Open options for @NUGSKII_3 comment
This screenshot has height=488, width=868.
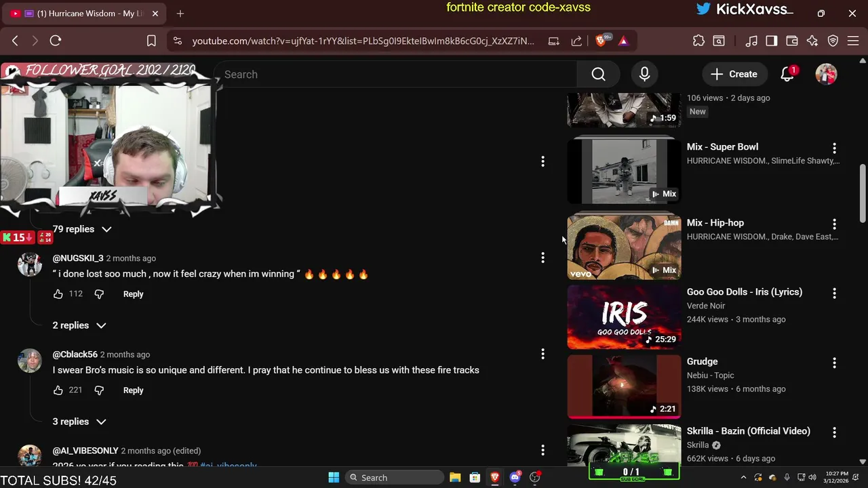(x=542, y=258)
